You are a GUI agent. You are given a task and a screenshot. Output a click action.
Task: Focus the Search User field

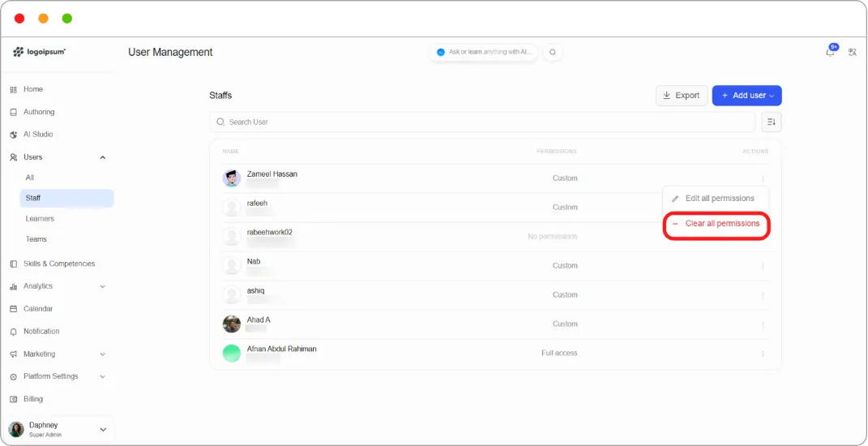point(482,122)
